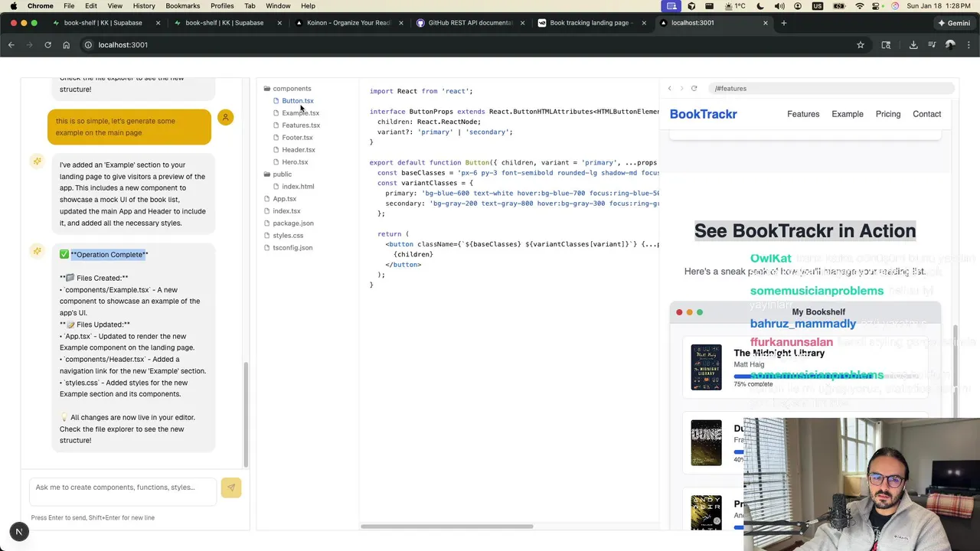This screenshot has height=551, width=980.
Task: Click Contact link in BookTrackr nav
Action: coord(926,114)
